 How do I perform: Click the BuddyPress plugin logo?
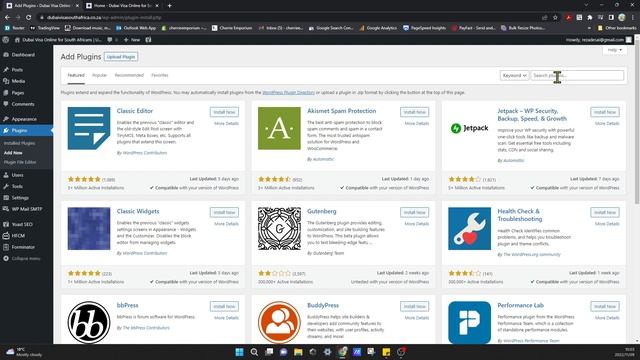tap(279, 322)
